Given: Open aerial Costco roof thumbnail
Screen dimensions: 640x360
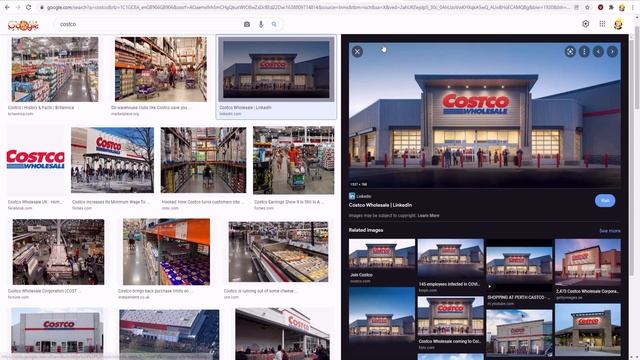Looking at the screenshot, I should pos(169,334).
